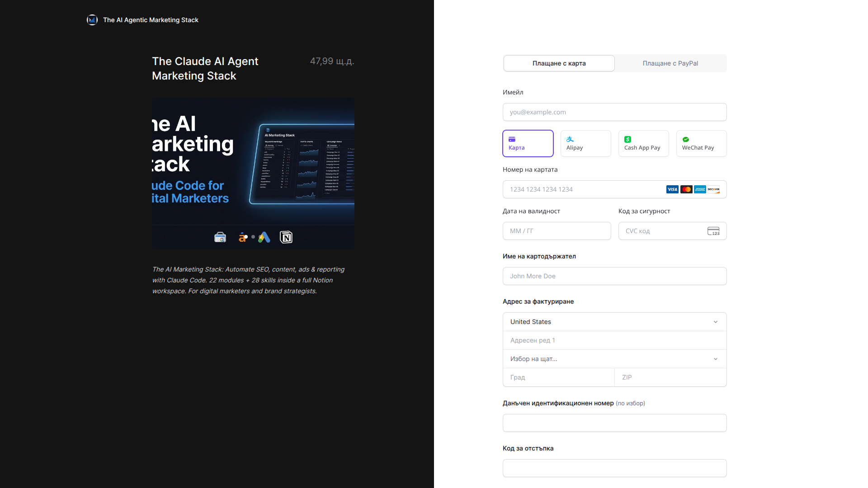This screenshot has width=868, height=488.
Task: Select Alipay payment method
Action: pos(585,143)
